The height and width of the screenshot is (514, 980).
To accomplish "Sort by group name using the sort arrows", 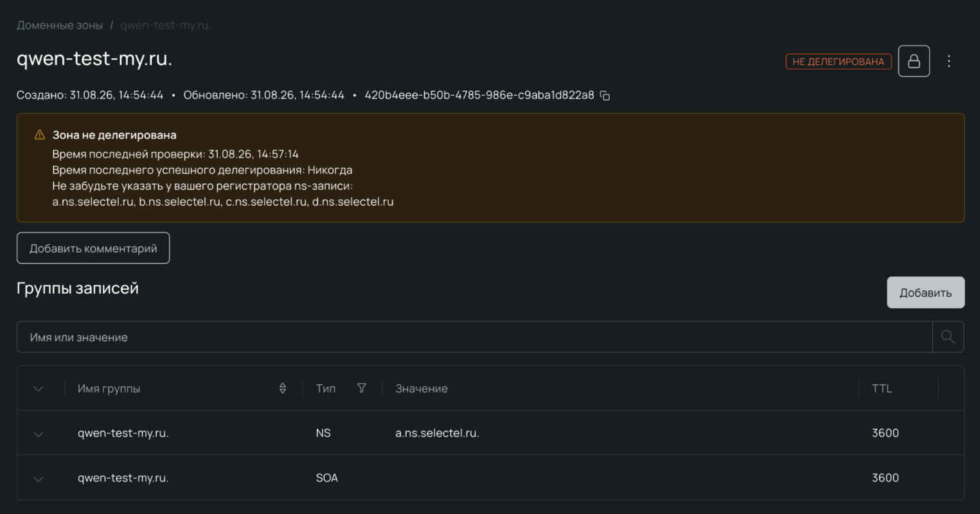I will click(283, 388).
